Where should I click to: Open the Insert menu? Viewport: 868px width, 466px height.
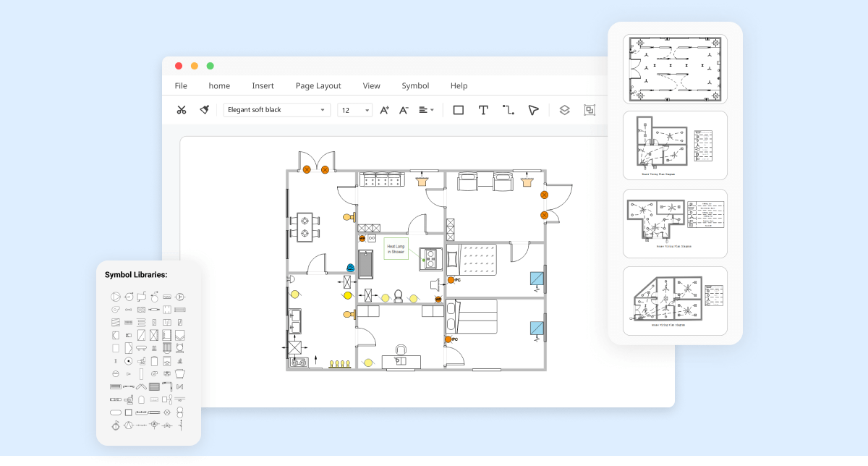click(263, 85)
